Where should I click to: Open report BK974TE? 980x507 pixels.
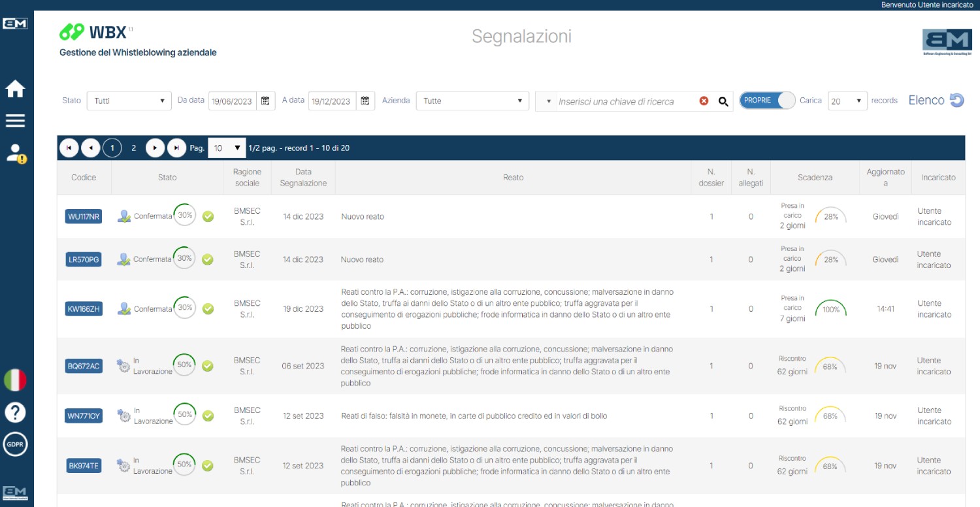[x=84, y=466]
